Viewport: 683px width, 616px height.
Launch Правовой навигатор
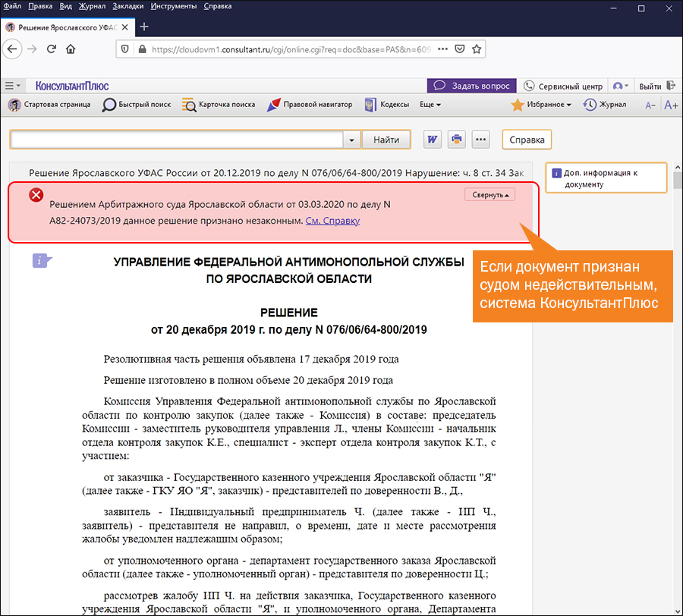tap(309, 105)
